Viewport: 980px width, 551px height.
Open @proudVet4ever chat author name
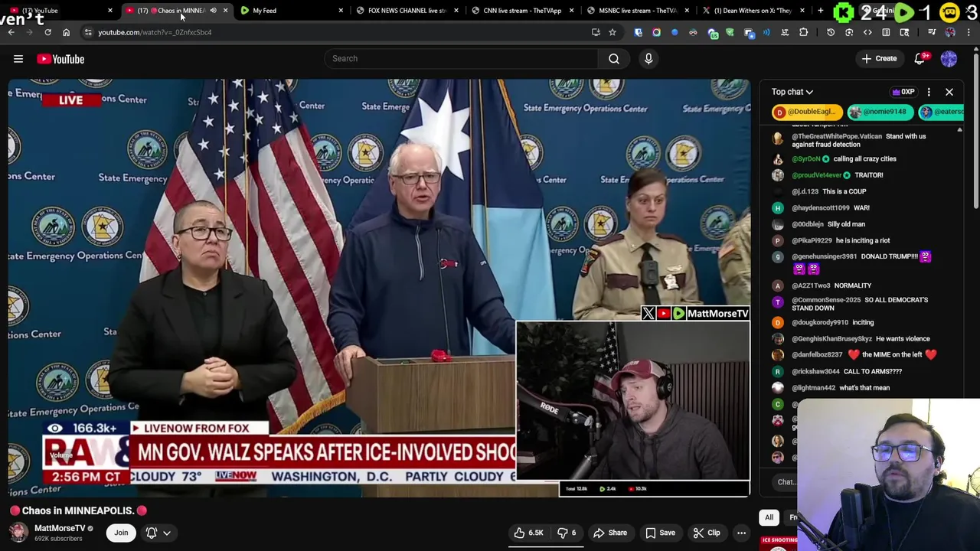(x=817, y=175)
